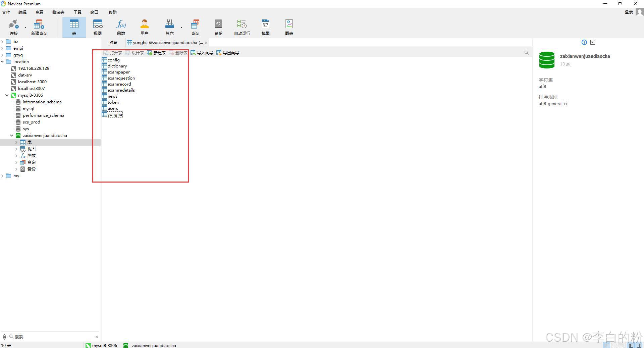Viewport: 644px width, 348px height.
Task: Select the 表 tables toolbar button
Action: 74,27
